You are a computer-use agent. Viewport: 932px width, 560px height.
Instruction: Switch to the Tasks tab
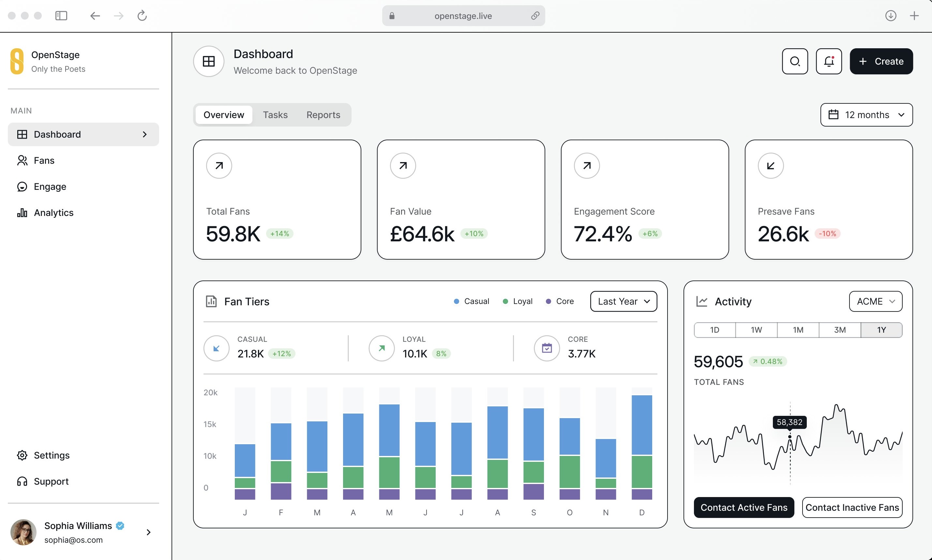(x=275, y=115)
